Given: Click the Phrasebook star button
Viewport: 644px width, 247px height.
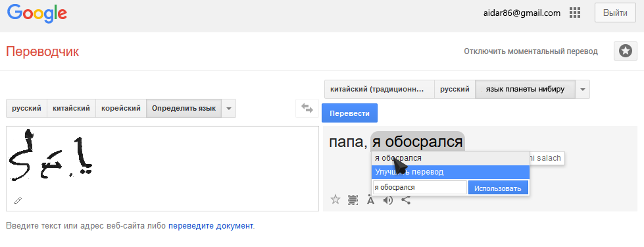Looking at the screenshot, I should 625,51.
